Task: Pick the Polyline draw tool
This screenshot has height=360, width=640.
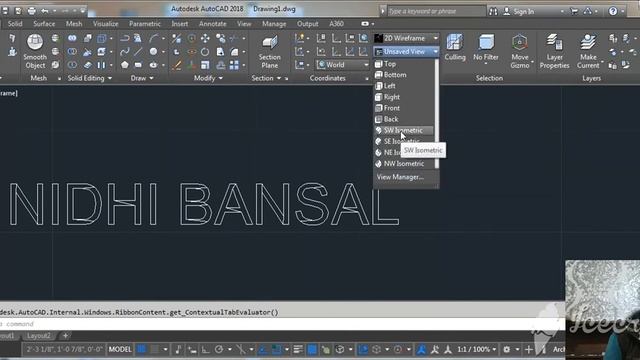Action: 124,38
